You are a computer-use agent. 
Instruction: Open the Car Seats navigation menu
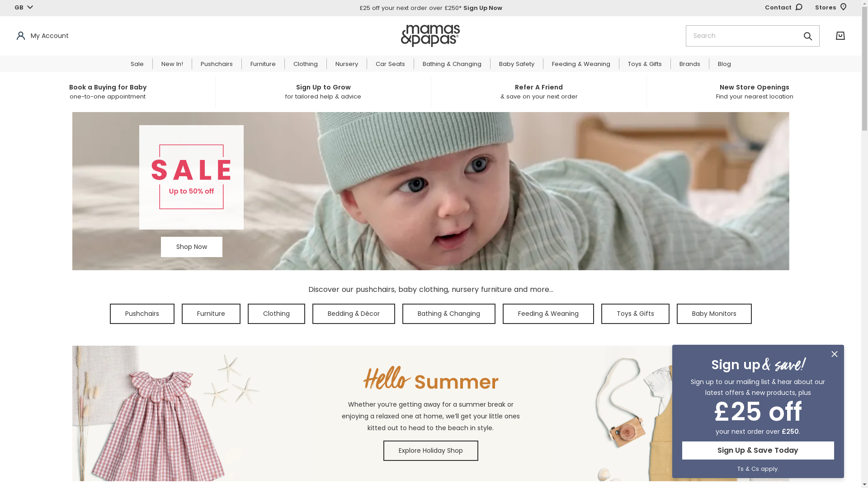pos(390,64)
